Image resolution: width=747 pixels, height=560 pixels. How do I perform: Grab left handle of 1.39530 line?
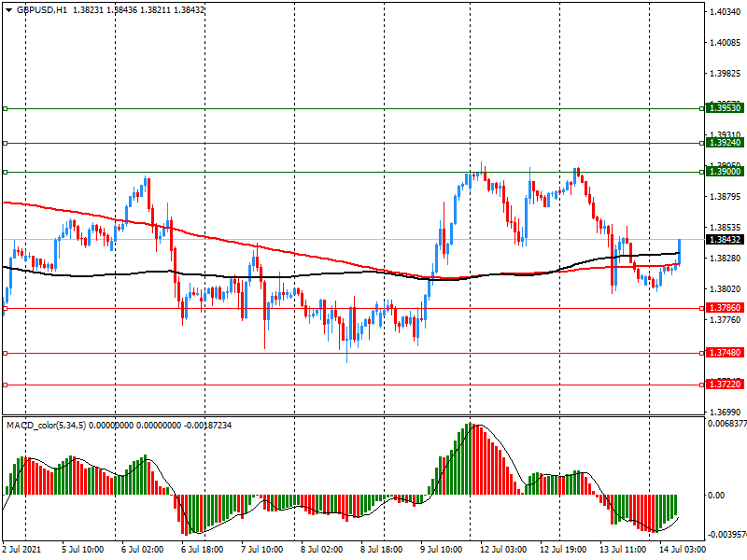5,108
